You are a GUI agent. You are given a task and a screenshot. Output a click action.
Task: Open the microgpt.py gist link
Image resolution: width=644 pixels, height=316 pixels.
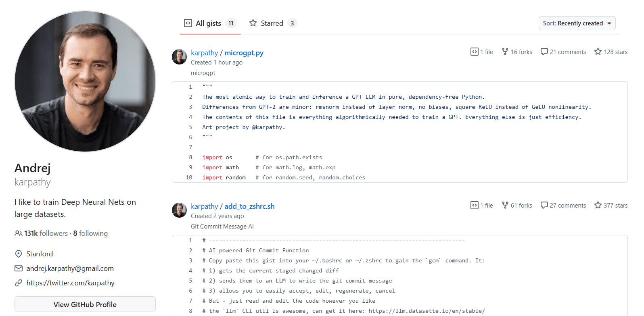244,53
